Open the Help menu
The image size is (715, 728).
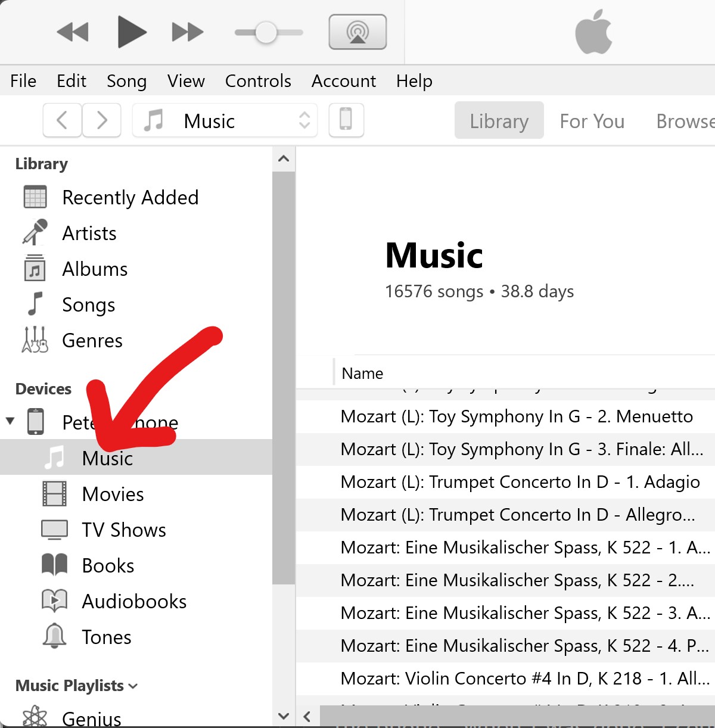pos(414,81)
